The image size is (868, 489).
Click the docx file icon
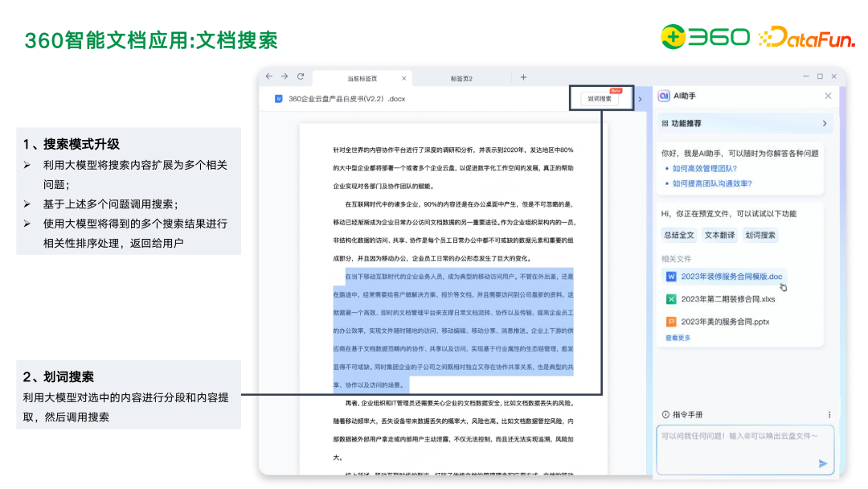tap(278, 99)
